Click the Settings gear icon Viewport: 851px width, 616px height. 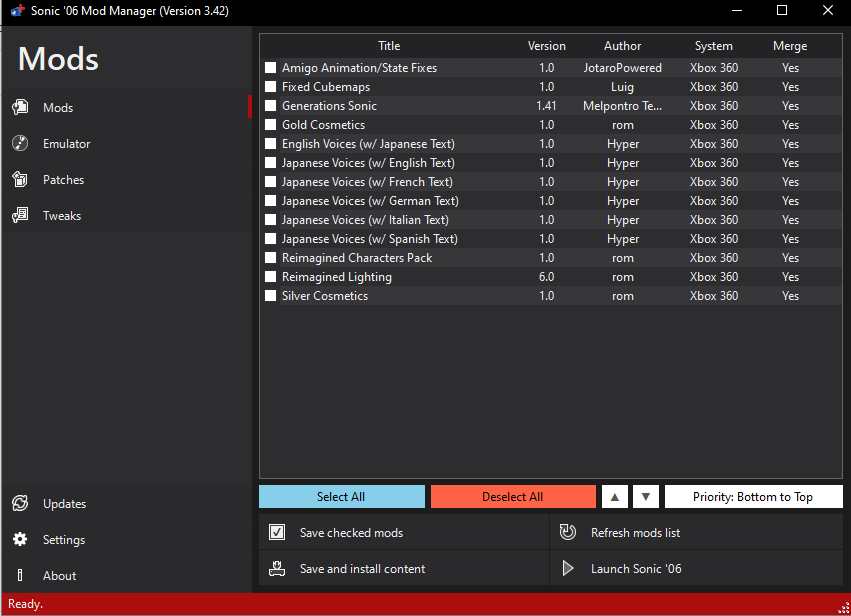pos(20,539)
